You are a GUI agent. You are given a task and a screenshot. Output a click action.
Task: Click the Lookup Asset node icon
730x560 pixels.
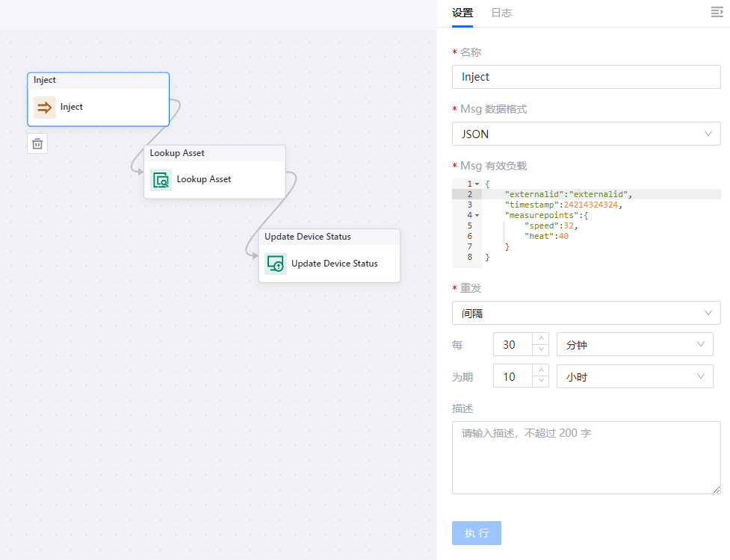(x=161, y=180)
